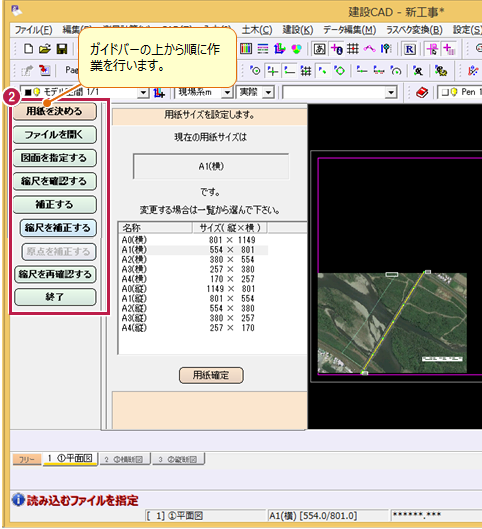Switch to the second sheet tab numbered 2
Image resolution: width=482 pixels, height=529 pixels.
(125, 459)
